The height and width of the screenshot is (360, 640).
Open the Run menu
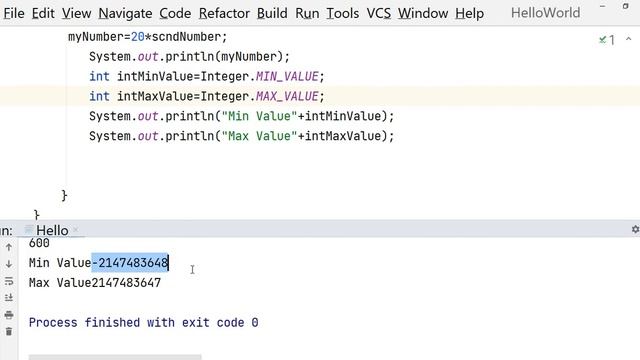coord(307,13)
